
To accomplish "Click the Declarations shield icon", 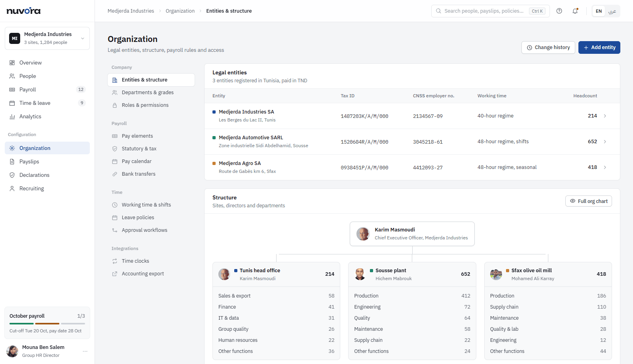I will point(12,175).
